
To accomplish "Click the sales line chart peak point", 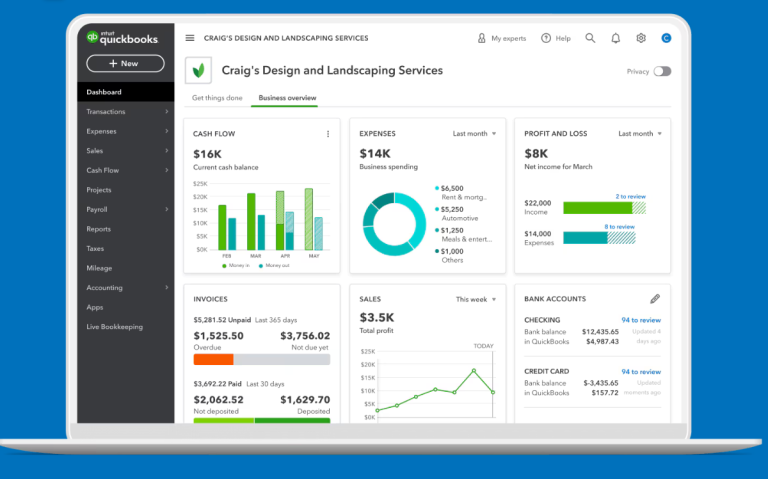I will click(x=474, y=371).
